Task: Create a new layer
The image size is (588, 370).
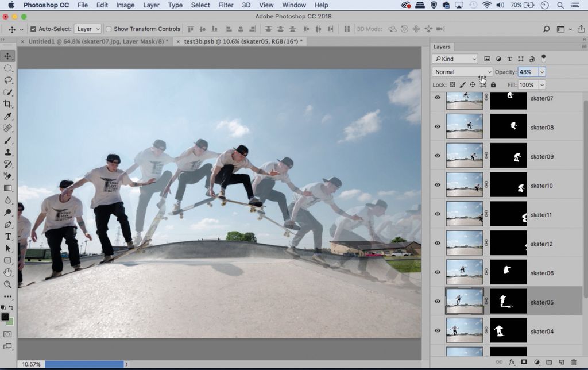Action: [x=562, y=362]
